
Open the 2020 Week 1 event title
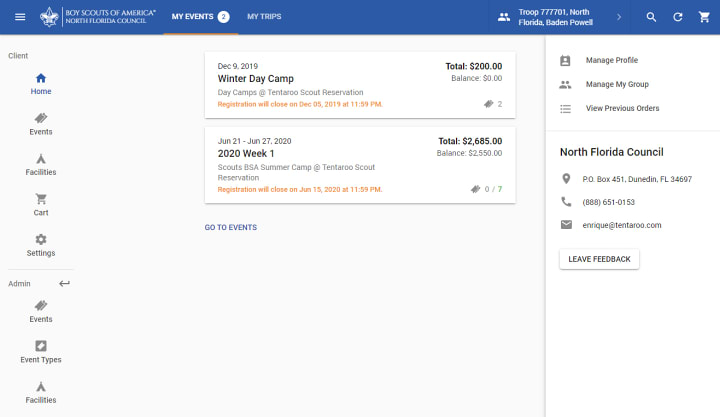[246, 153]
